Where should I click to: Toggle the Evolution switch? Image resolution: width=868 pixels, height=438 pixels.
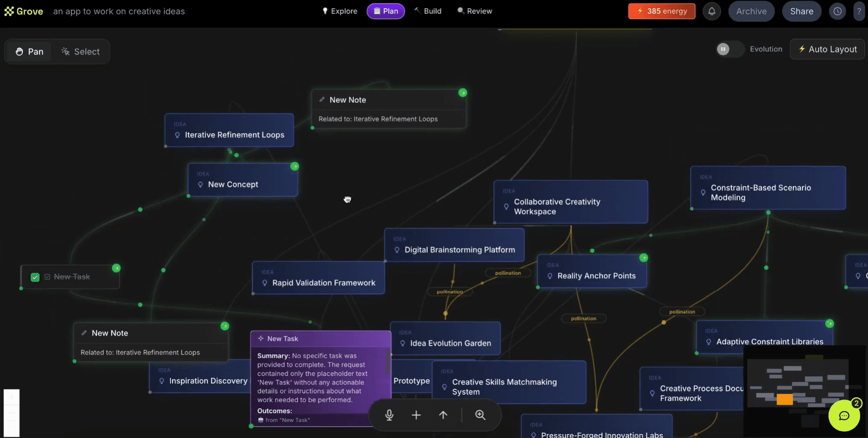729,49
